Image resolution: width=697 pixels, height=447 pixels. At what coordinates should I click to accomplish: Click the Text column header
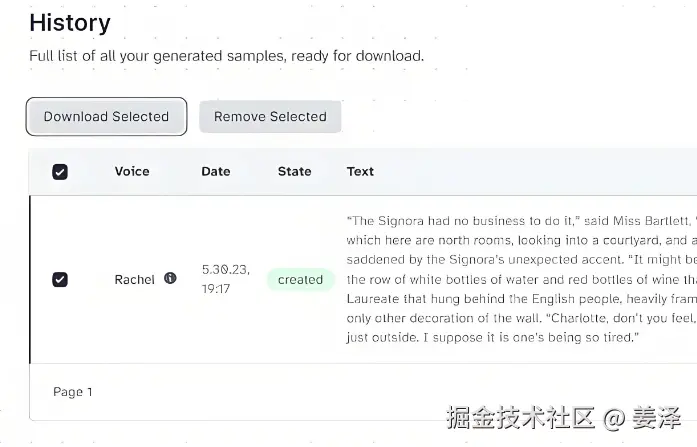click(360, 172)
